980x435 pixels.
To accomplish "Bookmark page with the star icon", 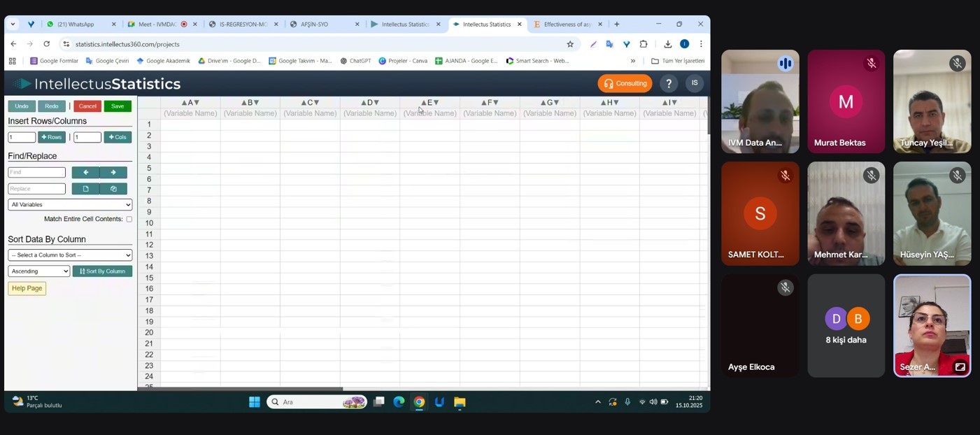I will click(570, 44).
